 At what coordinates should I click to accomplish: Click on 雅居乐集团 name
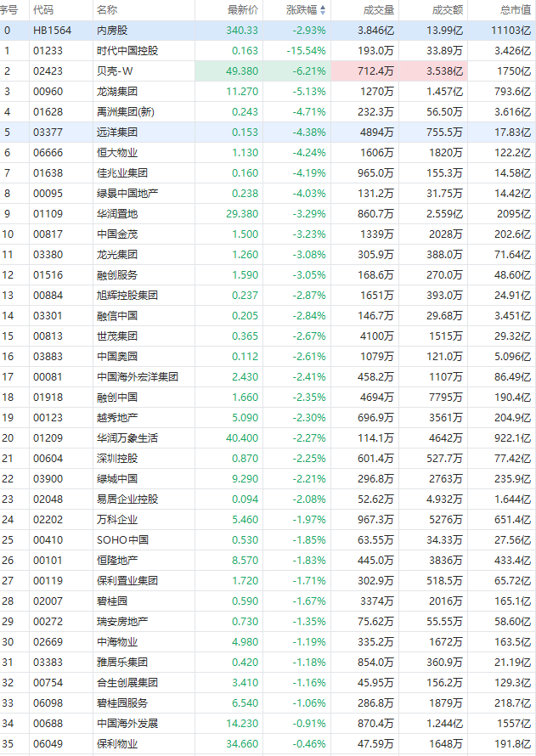(122, 663)
